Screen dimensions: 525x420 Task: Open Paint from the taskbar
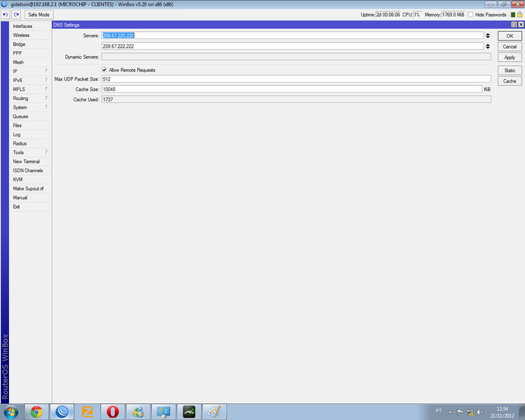point(214,412)
